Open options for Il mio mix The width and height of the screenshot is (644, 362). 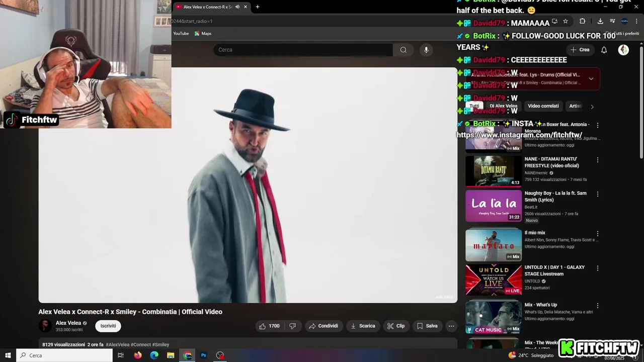[x=598, y=234]
